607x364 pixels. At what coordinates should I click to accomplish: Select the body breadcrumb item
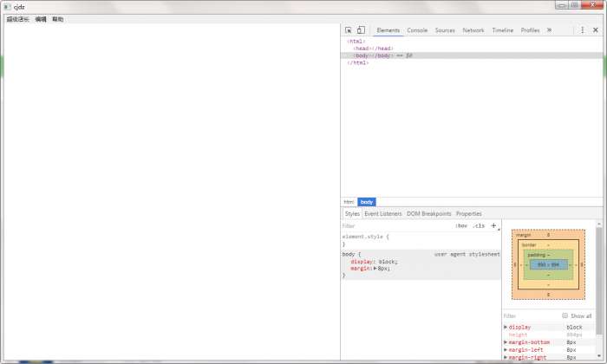[367, 202]
